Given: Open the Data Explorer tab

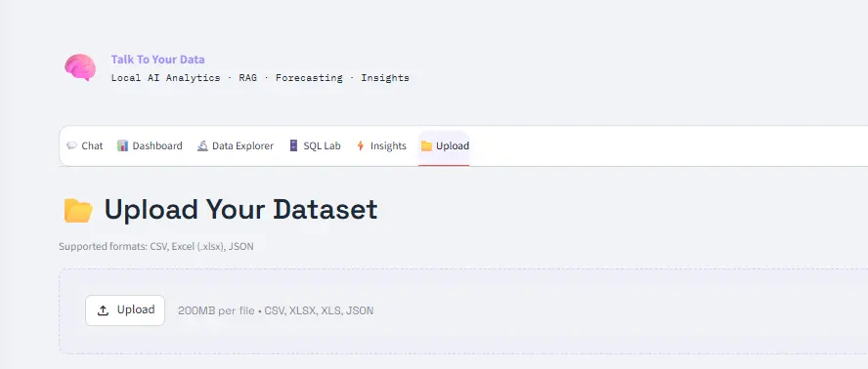Looking at the screenshot, I should 236,146.
